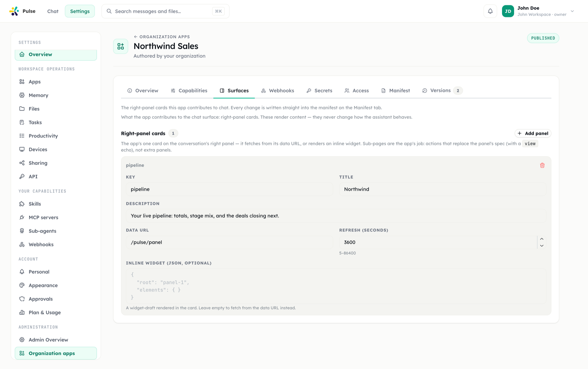Switch to the Capabilities tab
The height and width of the screenshot is (369, 588).
tap(189, 91)
